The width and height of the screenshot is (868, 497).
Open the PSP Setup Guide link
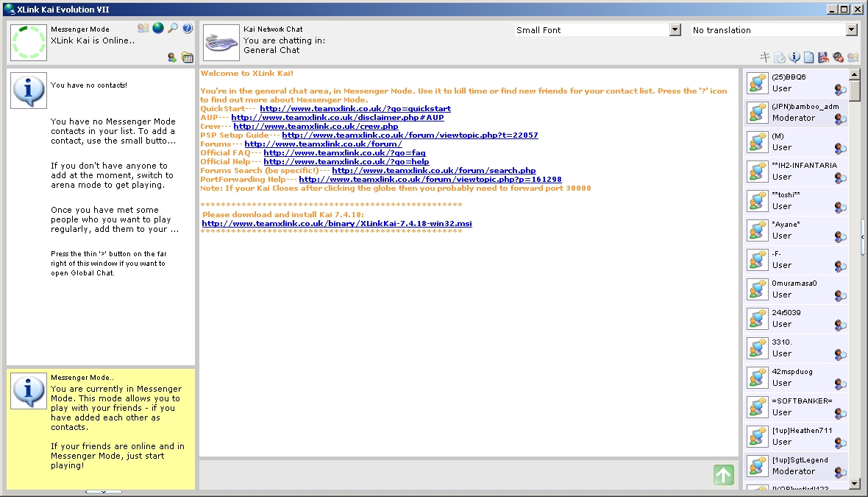coord(410,135)
